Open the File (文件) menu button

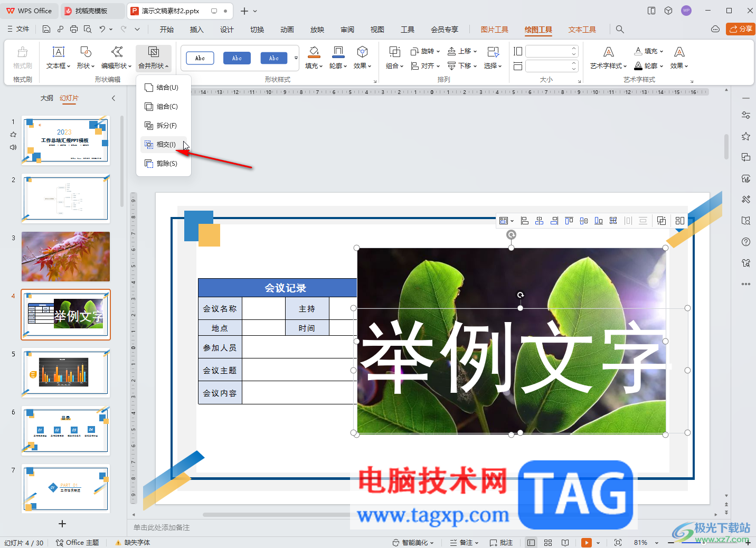pyautogui.click(x=18, y=30)
